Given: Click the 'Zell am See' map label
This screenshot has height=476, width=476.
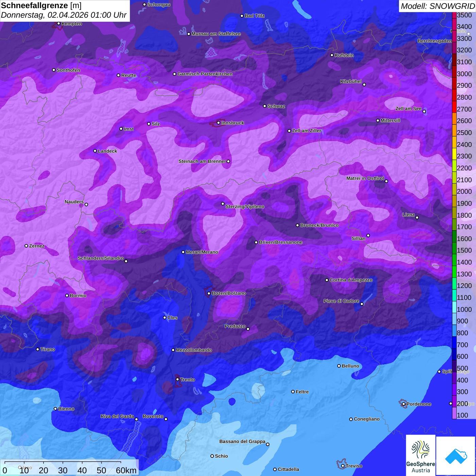Looking at the screenshot, I should [408, 108].
